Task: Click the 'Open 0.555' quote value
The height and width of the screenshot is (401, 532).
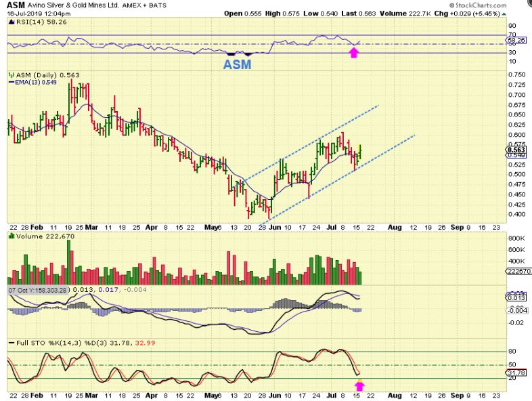Action: pos(242,14)
